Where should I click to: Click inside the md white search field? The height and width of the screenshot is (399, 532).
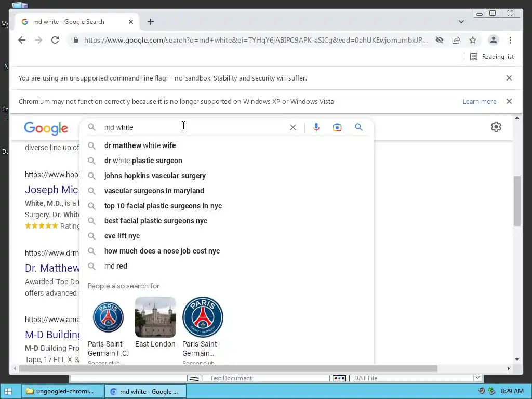(193, 127)
